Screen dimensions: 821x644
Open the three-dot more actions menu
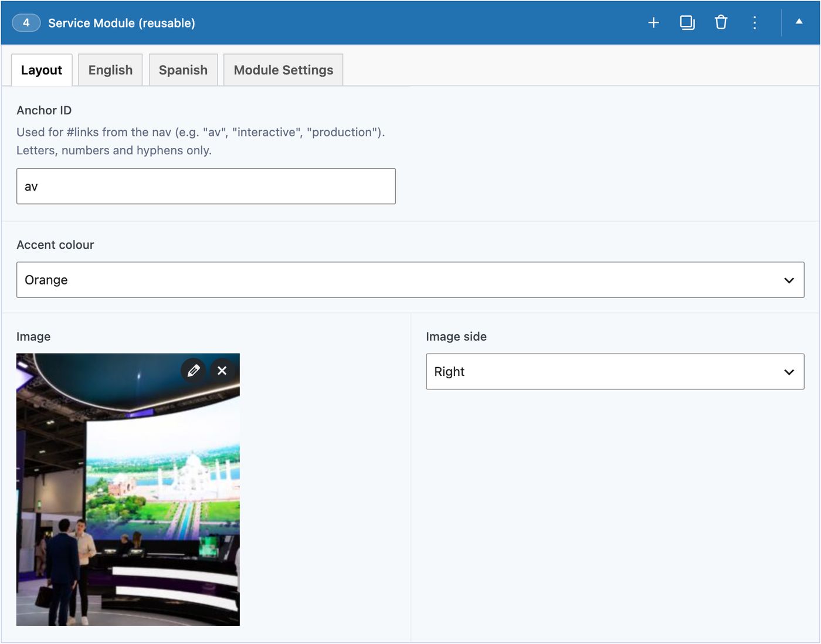click(x=755, y=23)
